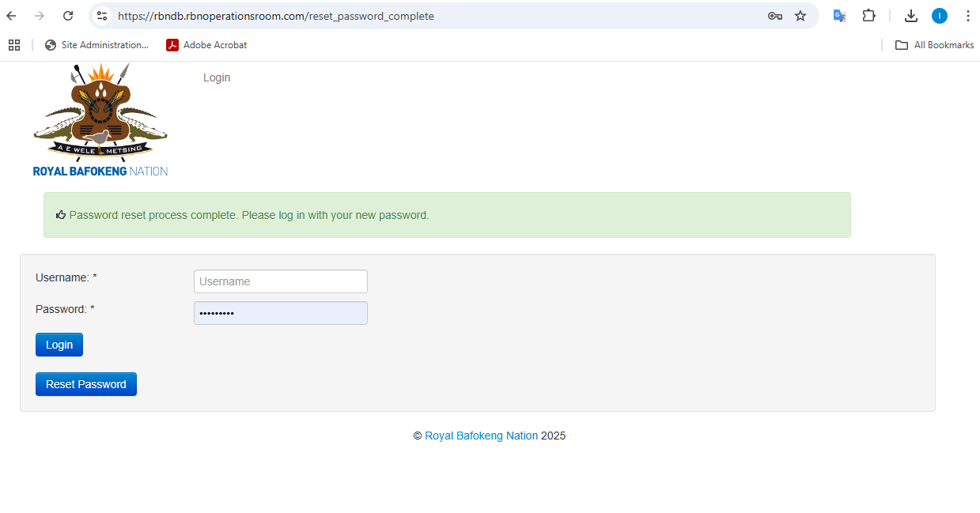Focus the Username input field
Image resolution: width=980 pixels, height=513 pixels.
point(280,281)
